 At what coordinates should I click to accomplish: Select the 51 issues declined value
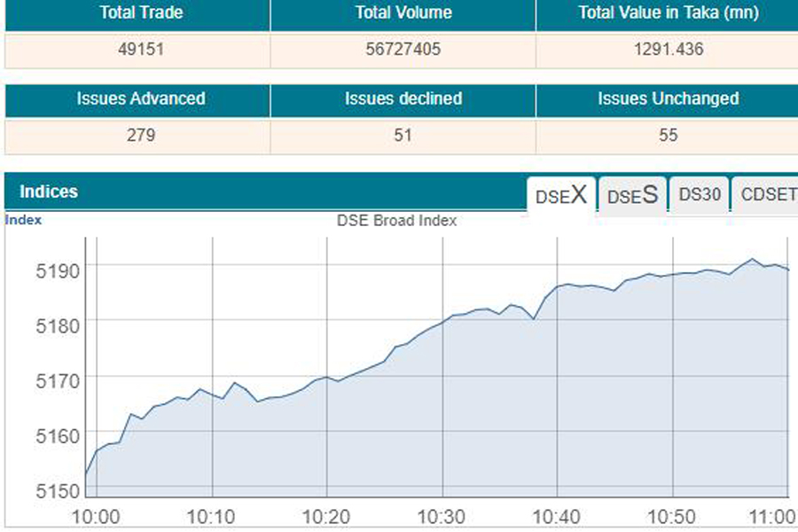(403, 136)
